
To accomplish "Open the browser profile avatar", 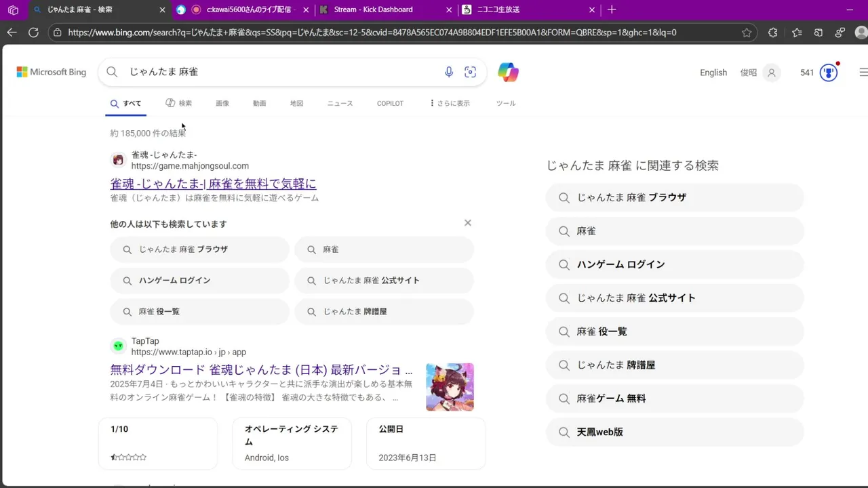I will [861, 33].
